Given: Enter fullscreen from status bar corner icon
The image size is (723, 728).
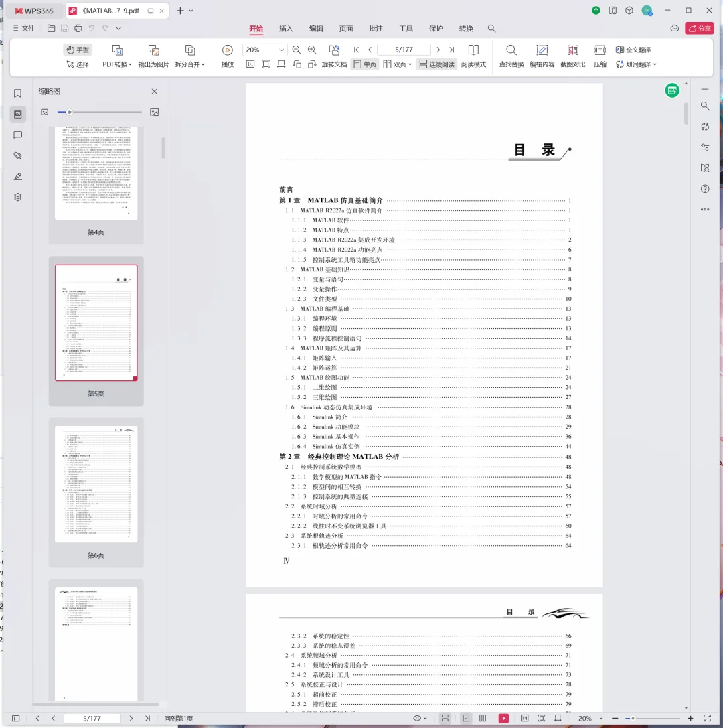Looking at the screenshot, I should [707, 718].
